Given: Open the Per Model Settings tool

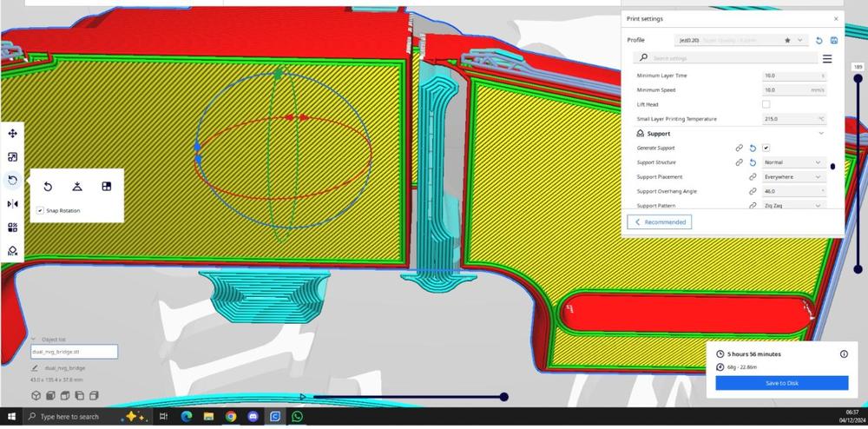Looking at the screenshot, I should (x=13, y=228).
